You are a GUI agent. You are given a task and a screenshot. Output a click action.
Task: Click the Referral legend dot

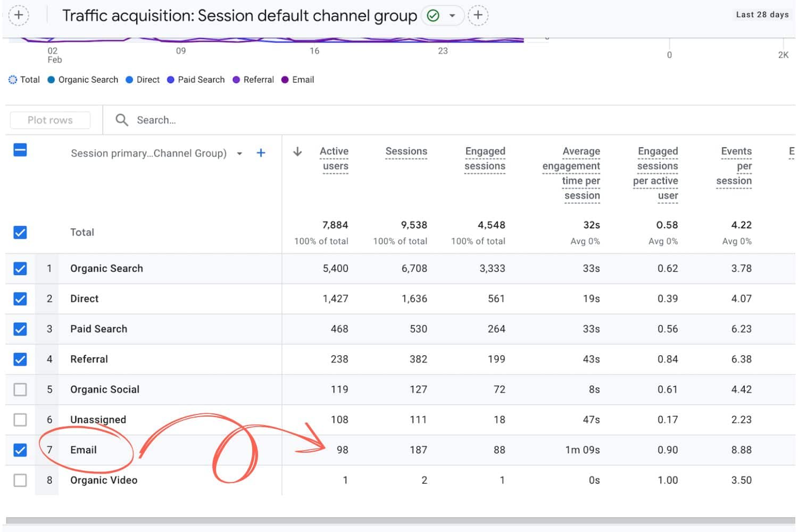(x=236, y=80)
